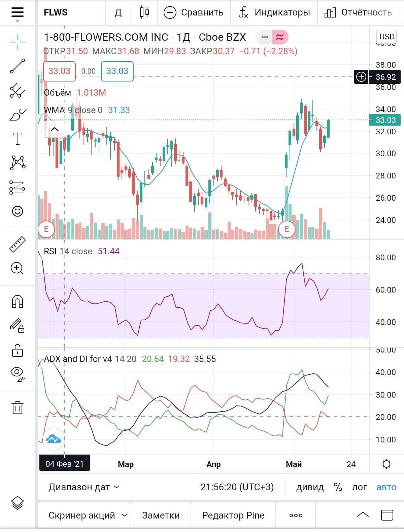Viewport: 404px width, 532px height.
Task: Select the brush drawing tool
Action: [18, 114]
